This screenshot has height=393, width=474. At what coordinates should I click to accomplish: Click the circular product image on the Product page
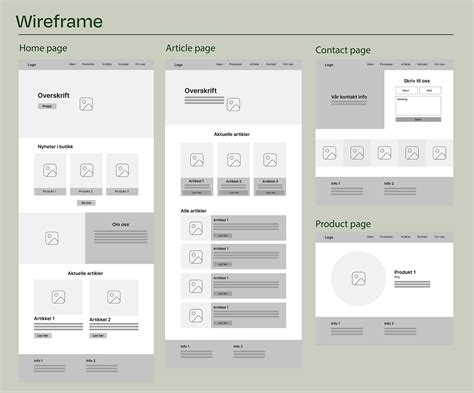[x=359, y=278]
